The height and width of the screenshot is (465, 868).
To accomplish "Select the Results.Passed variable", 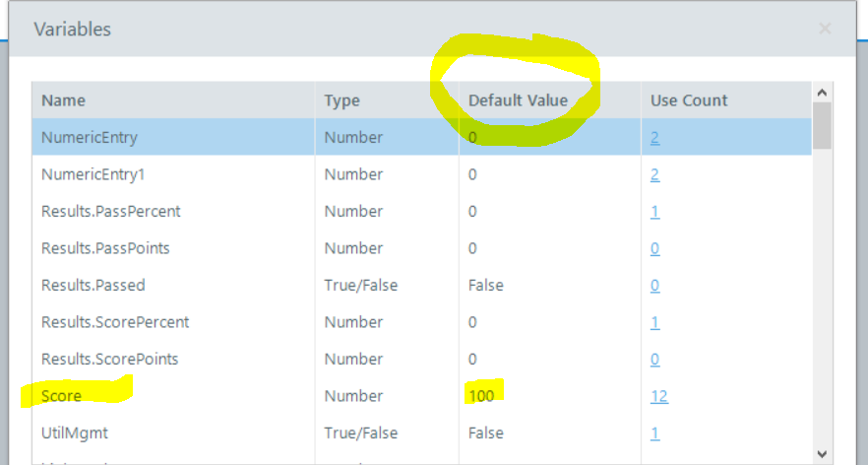I will click(x=93, y=286).
